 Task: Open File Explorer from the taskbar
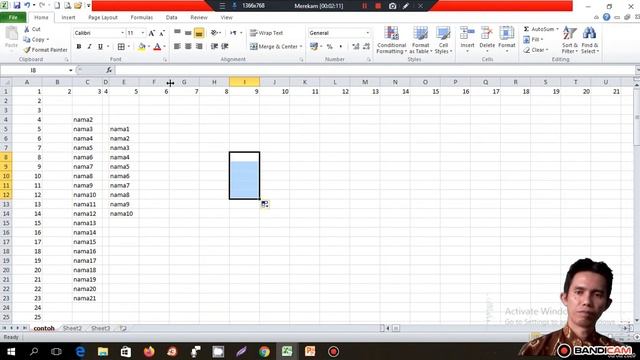coord(103,351)
